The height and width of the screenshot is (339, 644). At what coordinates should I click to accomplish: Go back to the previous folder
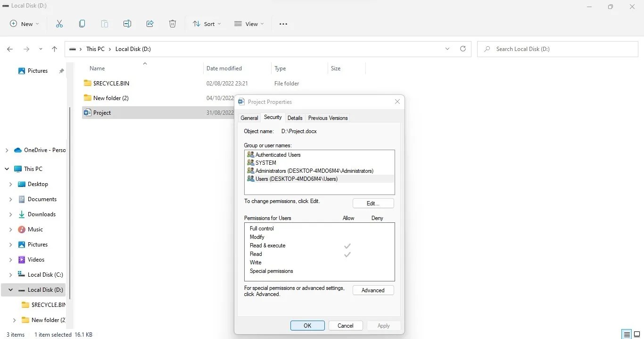pyautogui.click(x=10, y=49)
